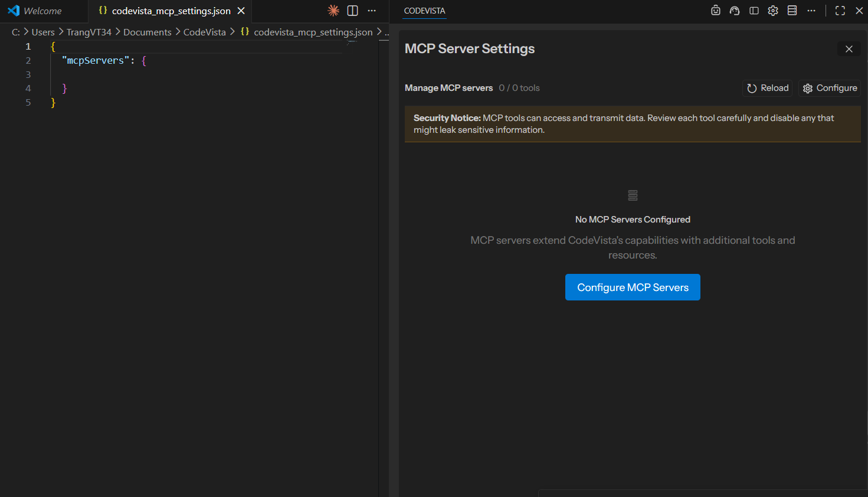Switch to the Welcome tab
868x497 pixels.
point(42,11)
